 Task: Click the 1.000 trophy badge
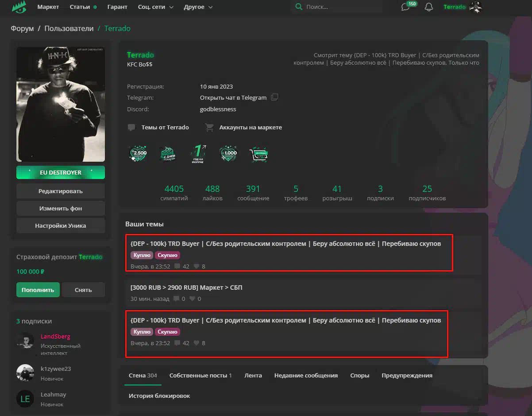click(x=228, y=154)
